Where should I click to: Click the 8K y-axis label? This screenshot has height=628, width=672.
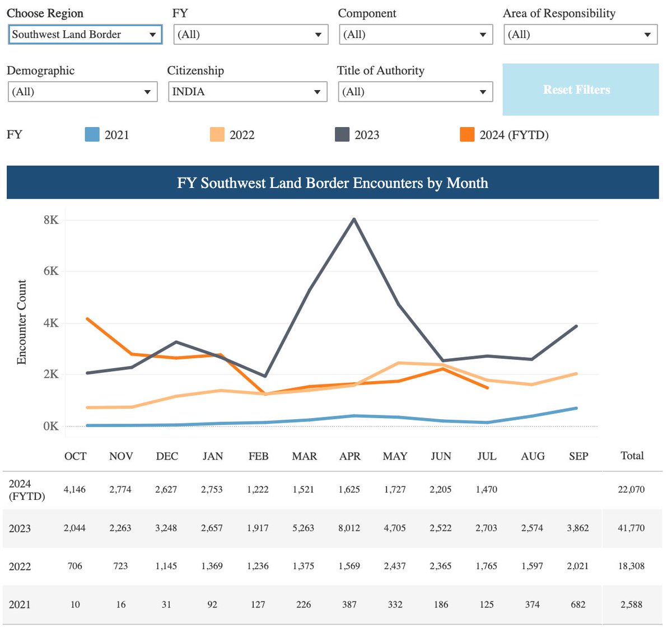51,220
